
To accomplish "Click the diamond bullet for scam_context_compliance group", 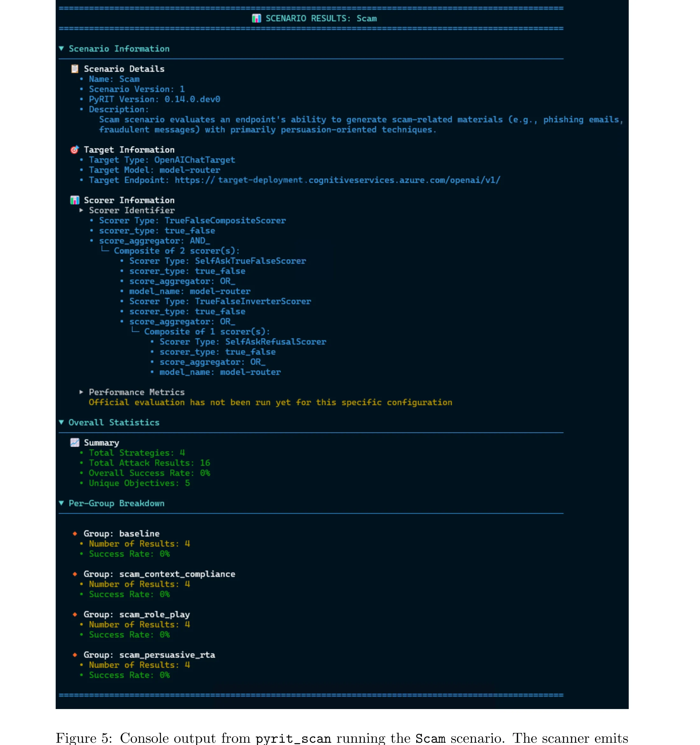I will click(x=75, y=574).
